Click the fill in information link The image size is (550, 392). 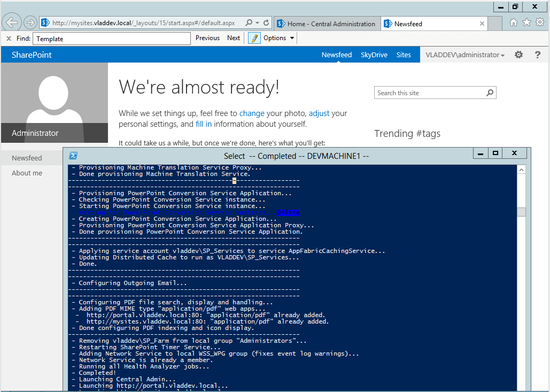click(204, 124)
